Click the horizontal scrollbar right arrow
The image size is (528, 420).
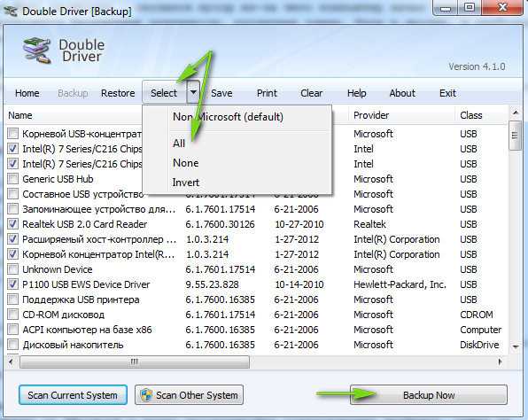point(501,362)
